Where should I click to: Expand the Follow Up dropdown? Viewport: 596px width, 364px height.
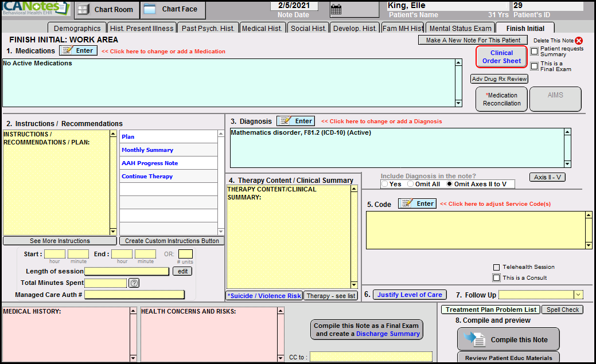578,295
